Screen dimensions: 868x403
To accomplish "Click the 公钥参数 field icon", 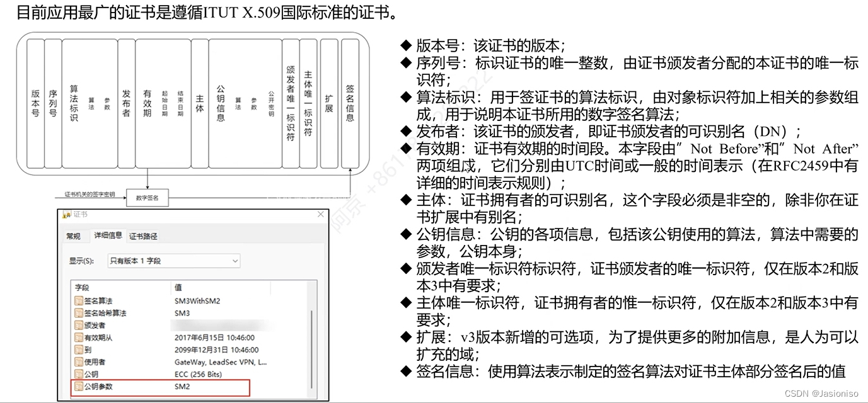I will click(79, 386).
